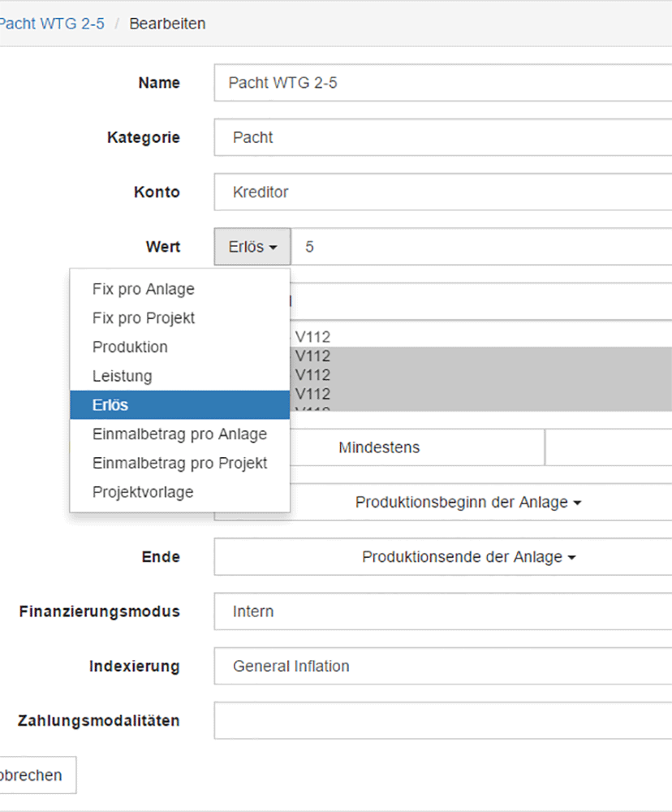The height and width of the screenshot is (812, 672).
Task: Open the Indexierung field with General Inflation
Action: (x=442, y=667)
